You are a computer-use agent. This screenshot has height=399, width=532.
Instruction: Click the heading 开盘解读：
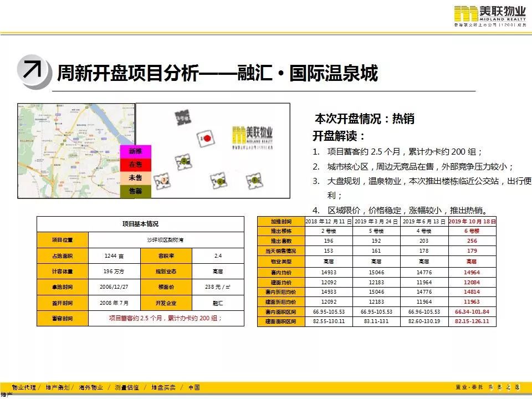point(339,136)
